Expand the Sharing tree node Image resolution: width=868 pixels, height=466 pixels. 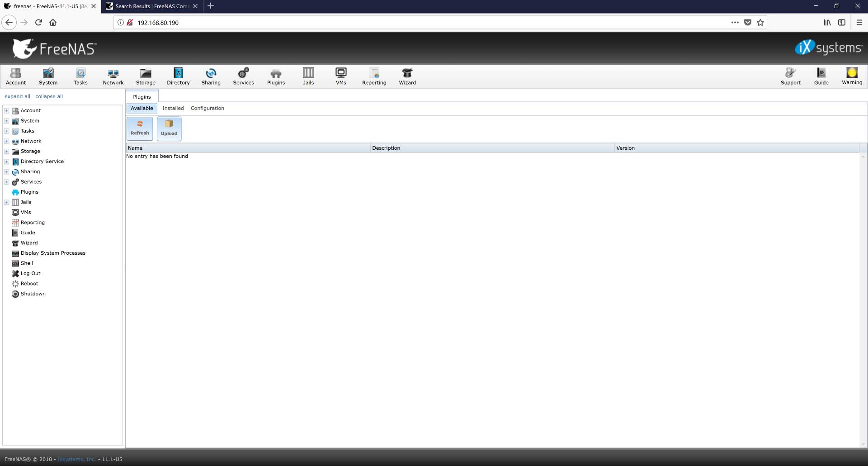pyautogui.click(x=7, y=171)
